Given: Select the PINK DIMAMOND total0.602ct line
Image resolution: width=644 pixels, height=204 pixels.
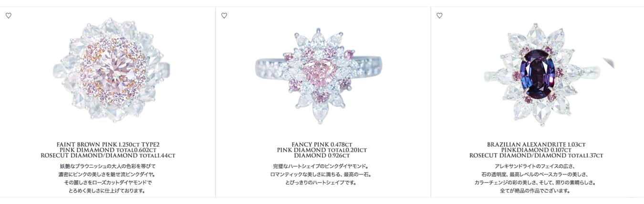Looking at the screenshot, I should tap(108, 150).
